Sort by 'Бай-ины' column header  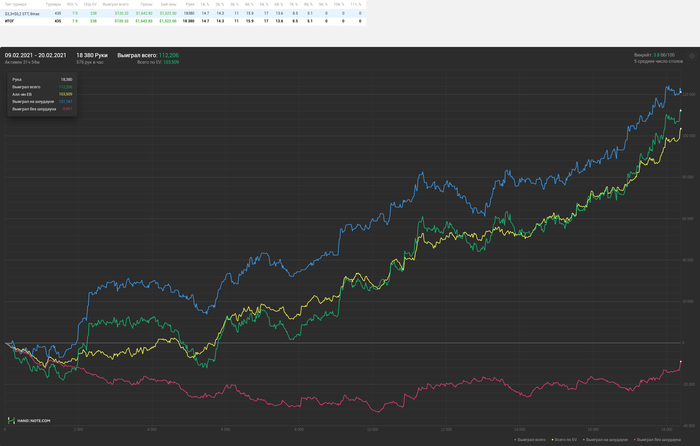168,4
